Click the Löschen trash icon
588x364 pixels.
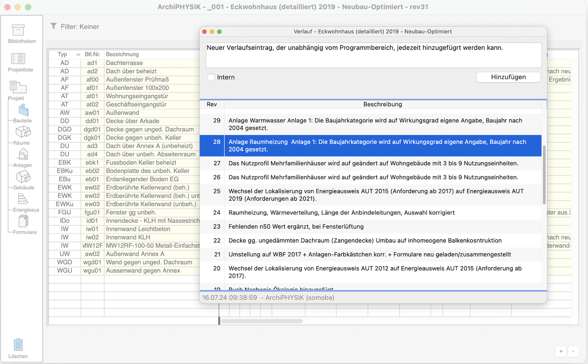(x=18, y=345)
